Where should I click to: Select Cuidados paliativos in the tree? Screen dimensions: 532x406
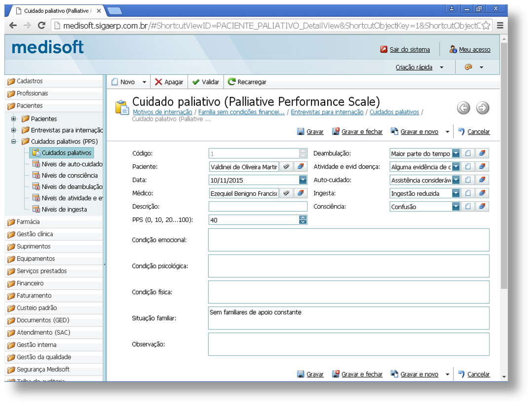click(62, 152)
